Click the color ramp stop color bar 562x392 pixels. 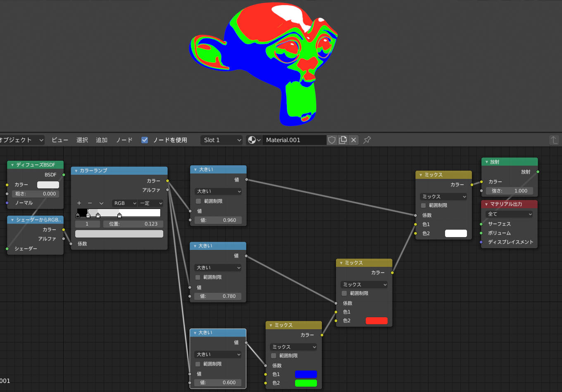pos(119,234)
